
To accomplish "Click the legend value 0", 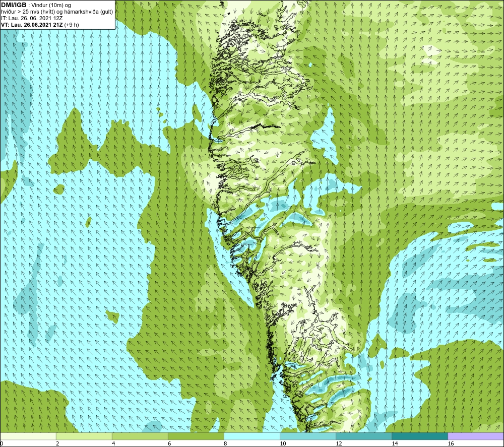I will click(2, 444).
